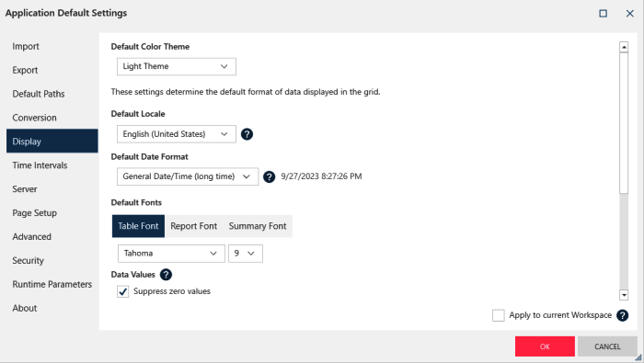
Task: Open help for Apply to current Workspace
Action: coord(622,315)
